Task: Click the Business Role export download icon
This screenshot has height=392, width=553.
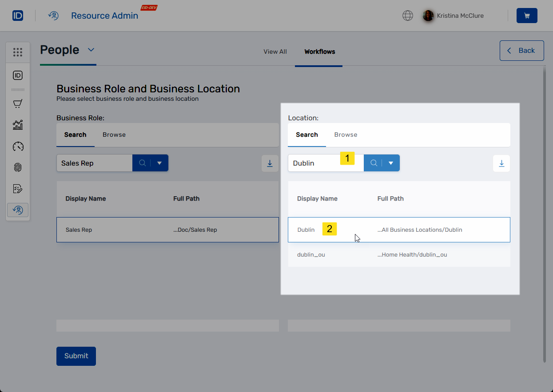Action: [270, 163]
